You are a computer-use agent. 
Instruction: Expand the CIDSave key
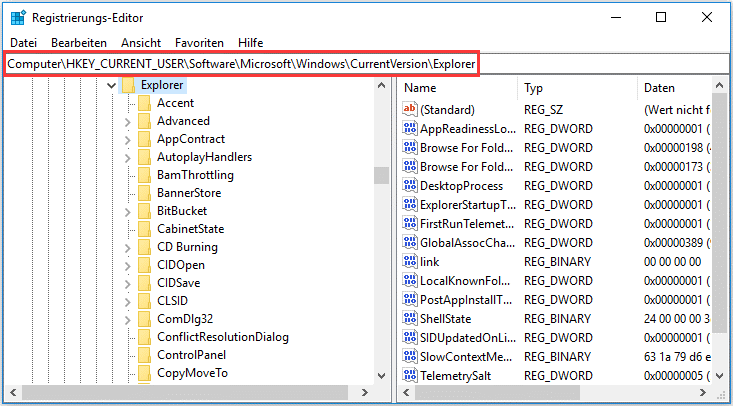point(128,284)
